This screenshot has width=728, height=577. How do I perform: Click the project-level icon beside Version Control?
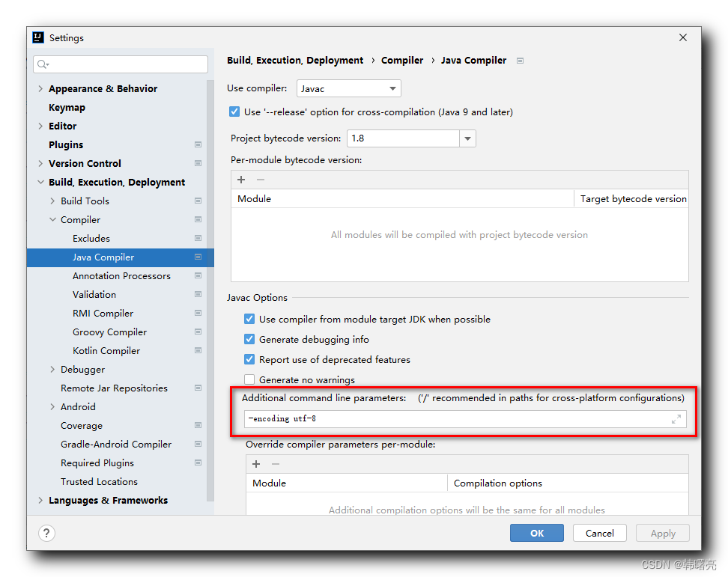(x=198, y=163)
